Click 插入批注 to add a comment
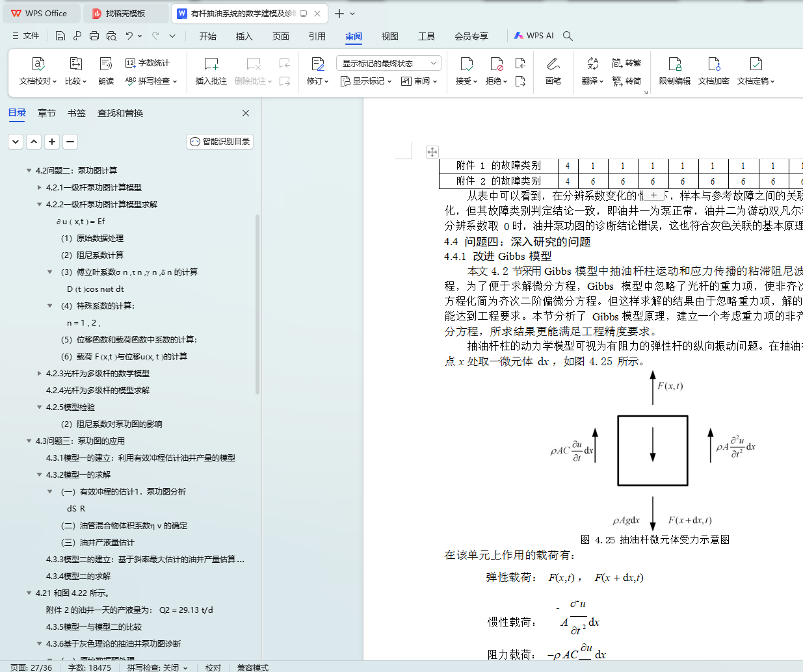The width and height of the screenshot is (803, 672). [211, 71]
